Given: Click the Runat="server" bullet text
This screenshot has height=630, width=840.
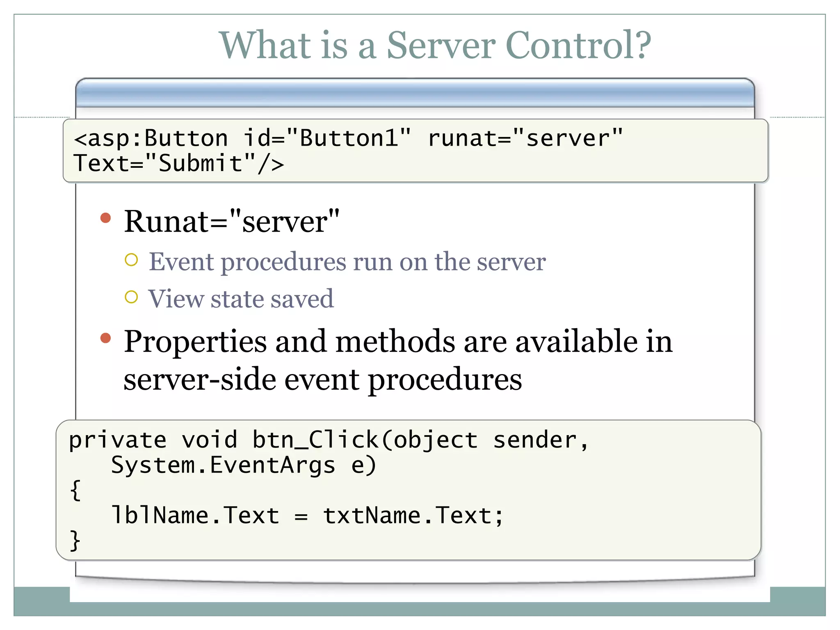Looking at the screenshot, I should (x=232, y=221).
